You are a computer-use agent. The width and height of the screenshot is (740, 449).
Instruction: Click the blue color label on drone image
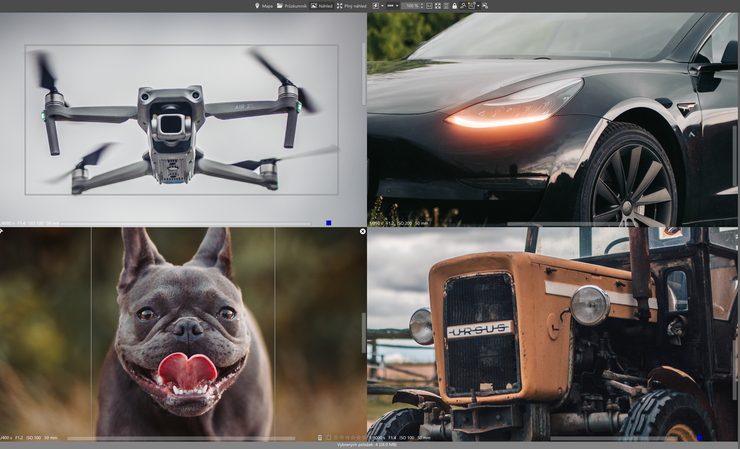point(328,223)
